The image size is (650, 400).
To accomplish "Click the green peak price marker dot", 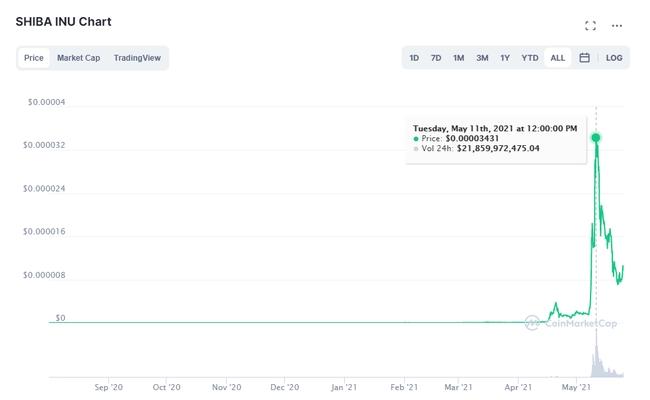I will pyautogui.click(x=596, y=137).
